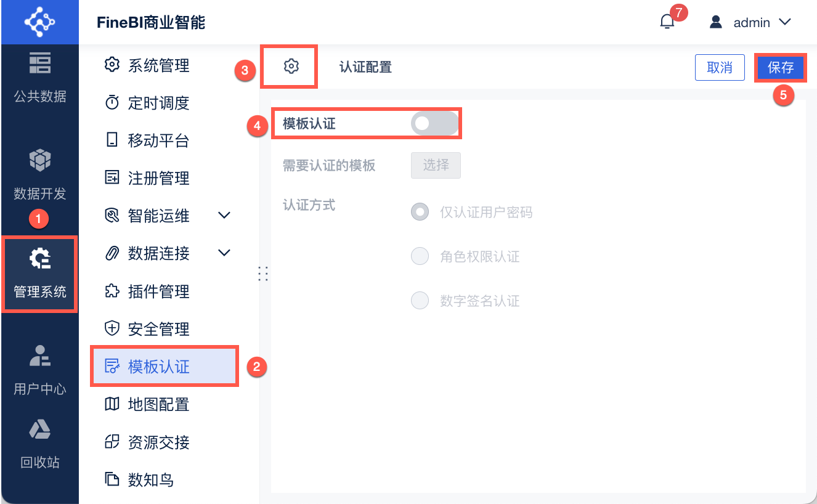Open the notification bell

(x=667, y=23)
